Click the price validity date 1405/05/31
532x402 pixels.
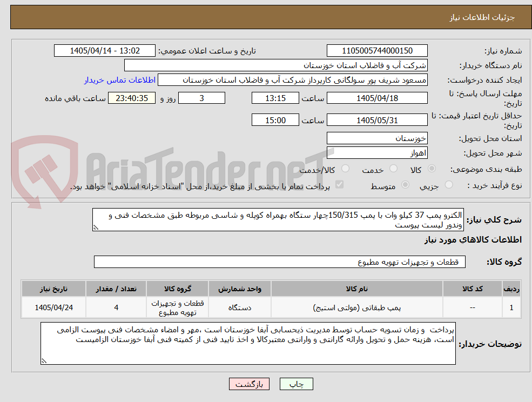tap(377, 120)
